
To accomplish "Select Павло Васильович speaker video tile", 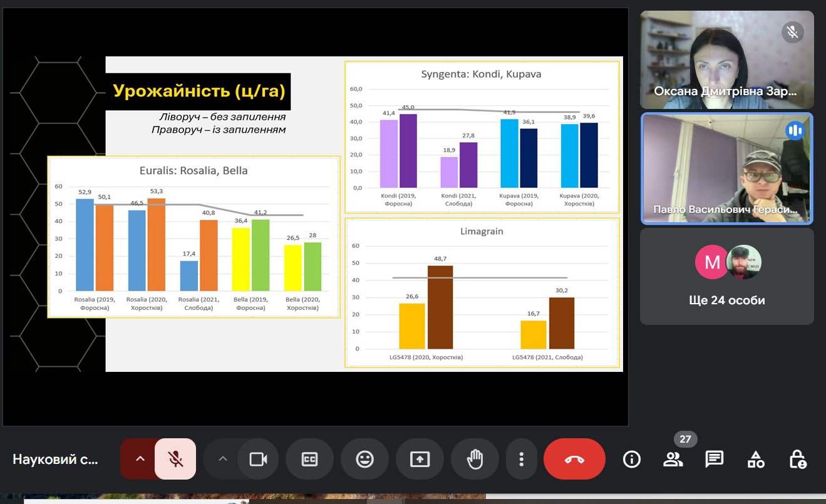I will click(726, 168).
